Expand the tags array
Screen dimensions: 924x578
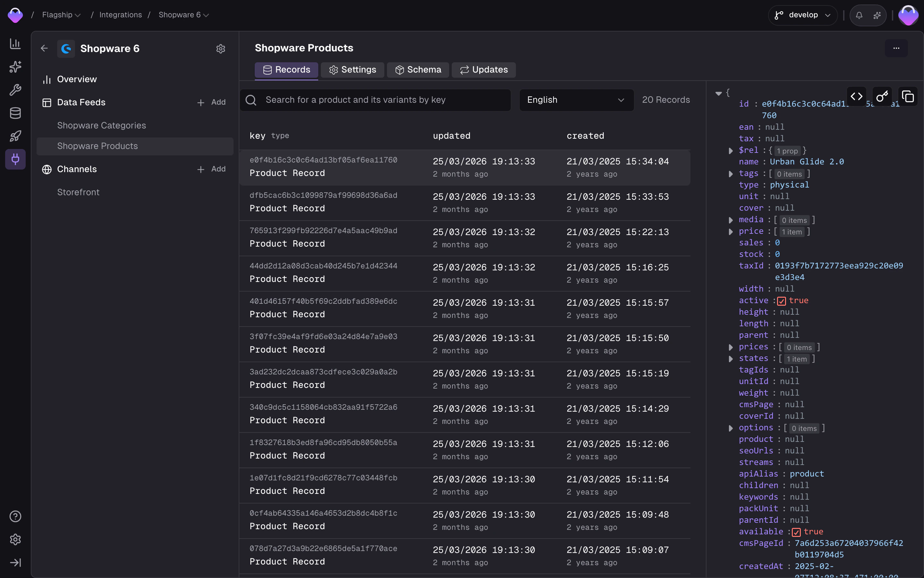click(x=731, y=174)
